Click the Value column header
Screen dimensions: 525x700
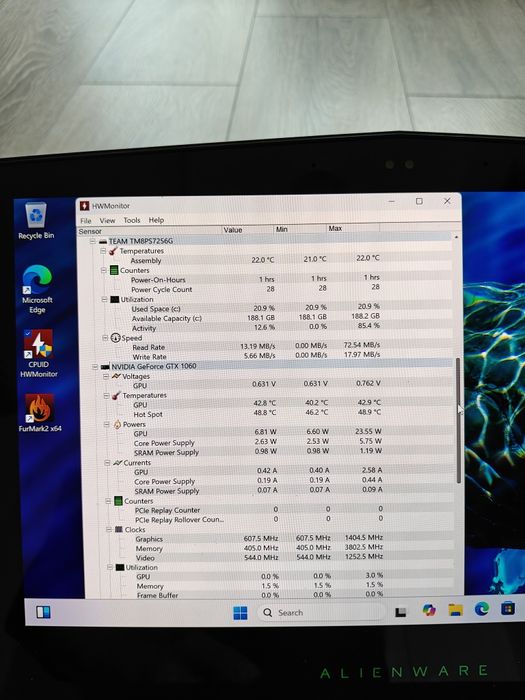[248, 230]
